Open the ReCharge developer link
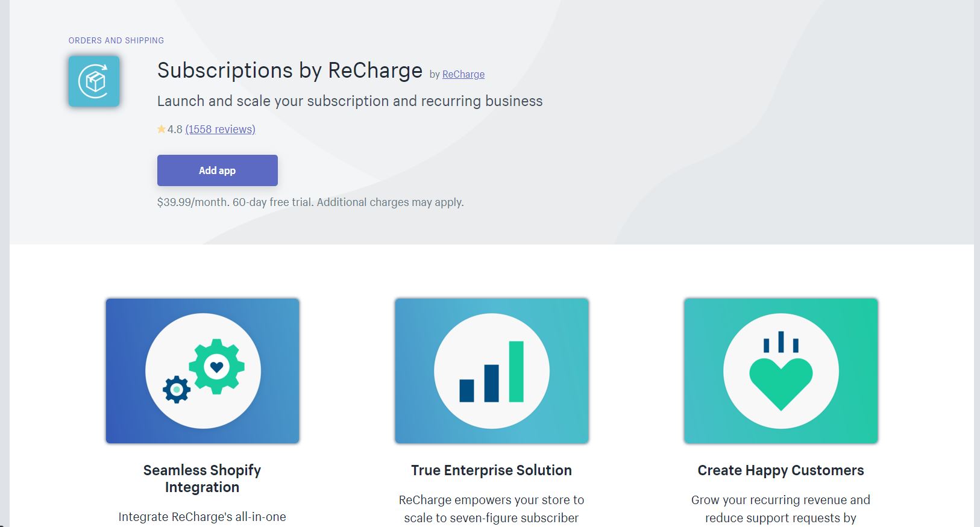This screenshot has width=980, height=527. pyautogui.click(x=463, y=74)
